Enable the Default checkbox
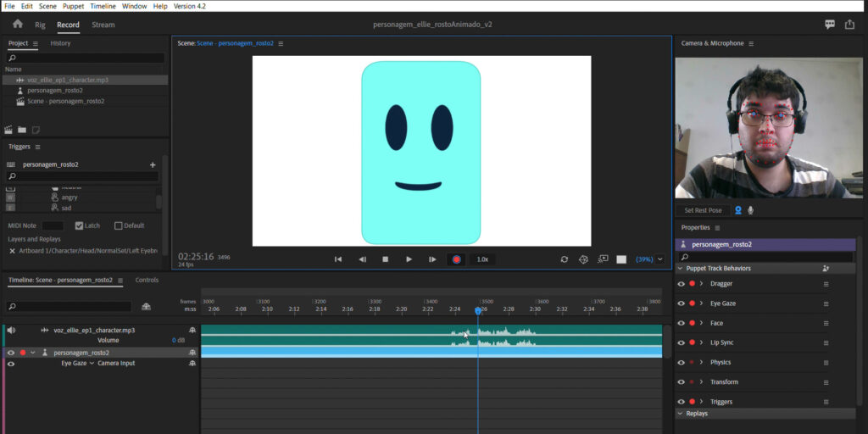 (119, 225)
